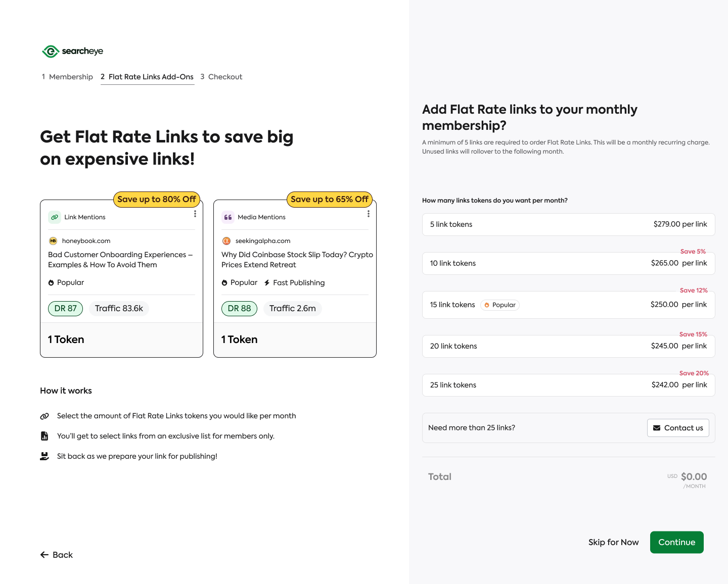Click the hand icon beside Sit back step
Screen dimensions: 728x584
point(44,456)
